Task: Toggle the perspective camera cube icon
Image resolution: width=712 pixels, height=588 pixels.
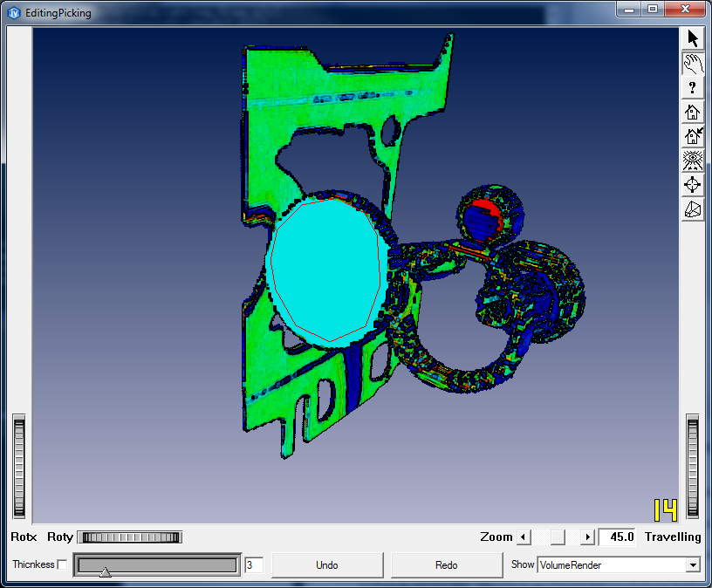Action: (x=693, y=209)
